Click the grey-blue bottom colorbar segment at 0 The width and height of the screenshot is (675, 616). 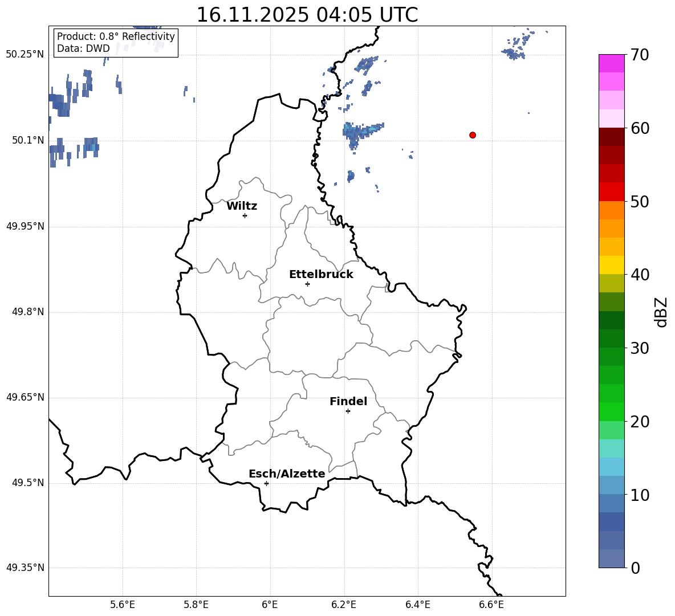(x=611, y=558)
